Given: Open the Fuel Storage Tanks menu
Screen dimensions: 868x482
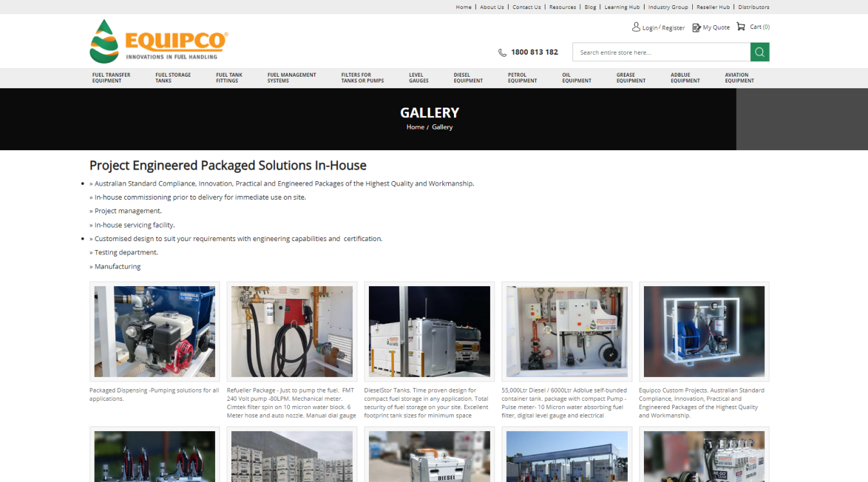Looking at the screenshot, I should coord(173,78).
